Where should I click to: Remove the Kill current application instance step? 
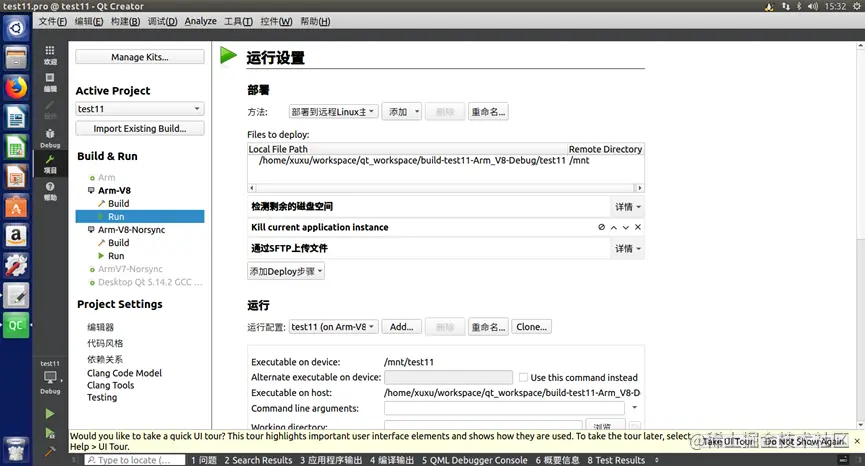point(638,227)
